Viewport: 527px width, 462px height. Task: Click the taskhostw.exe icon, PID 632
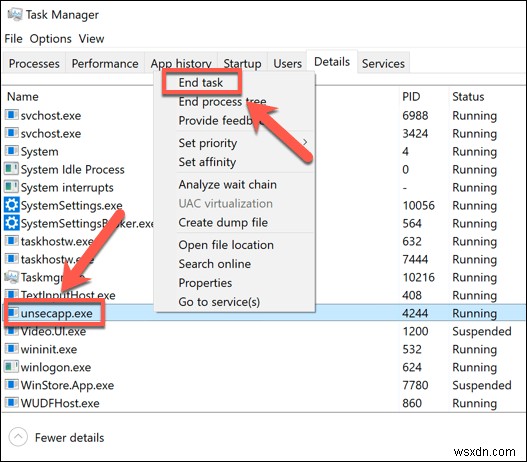coord(11,241)
